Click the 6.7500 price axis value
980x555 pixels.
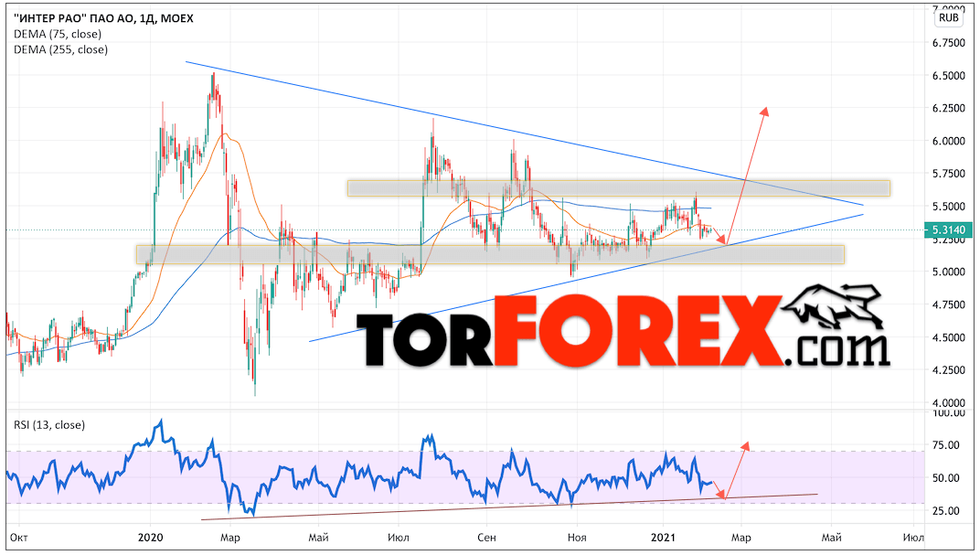point(948,42)
